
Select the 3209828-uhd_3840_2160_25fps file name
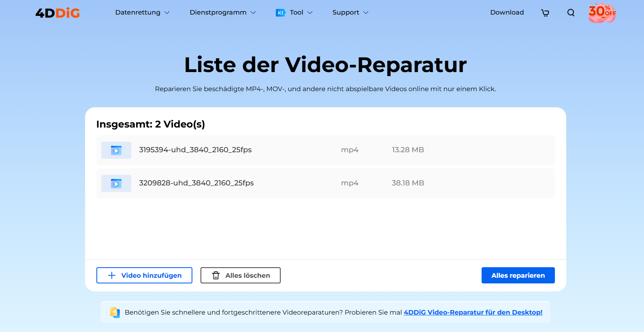(x=196, y=183)
